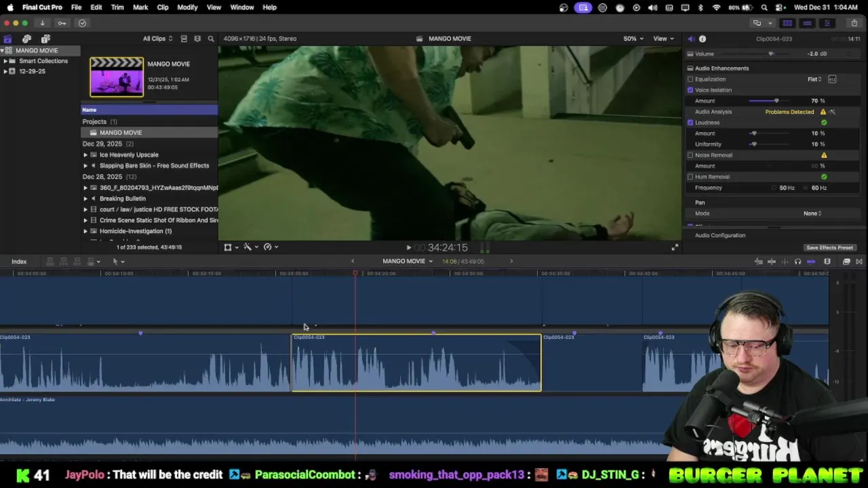868x488 pixels.
Task: Expand the 12-29-25 event
Action: 5,71
